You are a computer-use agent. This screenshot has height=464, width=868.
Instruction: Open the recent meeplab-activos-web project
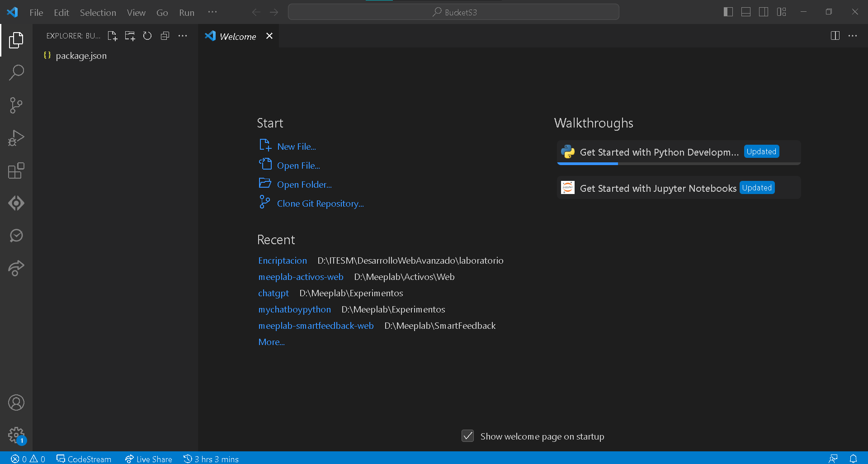[x=301, y=277]
